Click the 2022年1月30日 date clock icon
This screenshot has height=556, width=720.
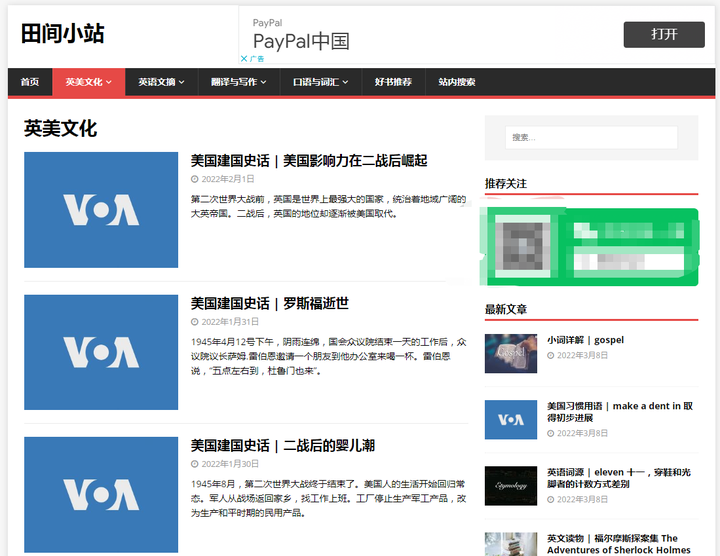[x=195, y=464]
